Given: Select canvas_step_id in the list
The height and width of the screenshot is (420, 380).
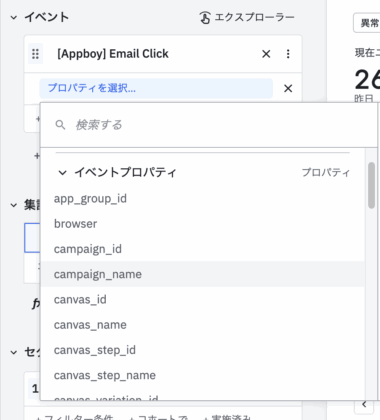Looking at the screenshot, I should (x=203, y=350).
